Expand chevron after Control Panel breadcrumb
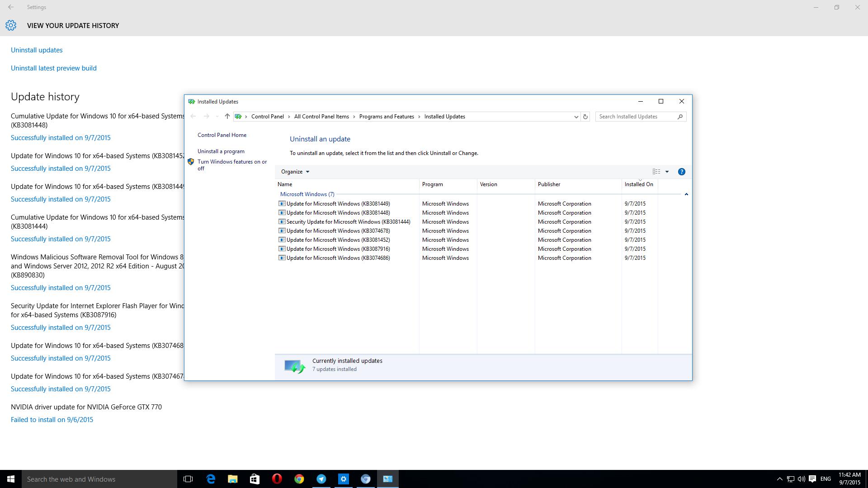Screen dimensions: 868x488 coord(289,117)
